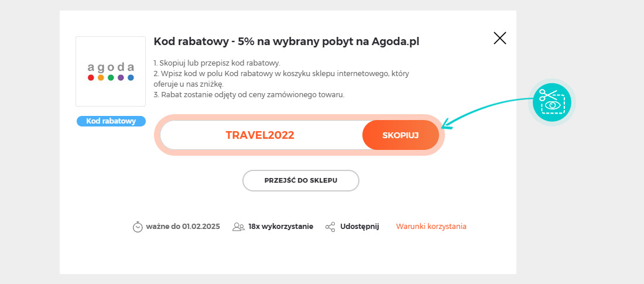Click the ważne do 01.02.2025 date text
This screenshot has height=284, width=644.
pyautogui.click(x=183, y=227)
